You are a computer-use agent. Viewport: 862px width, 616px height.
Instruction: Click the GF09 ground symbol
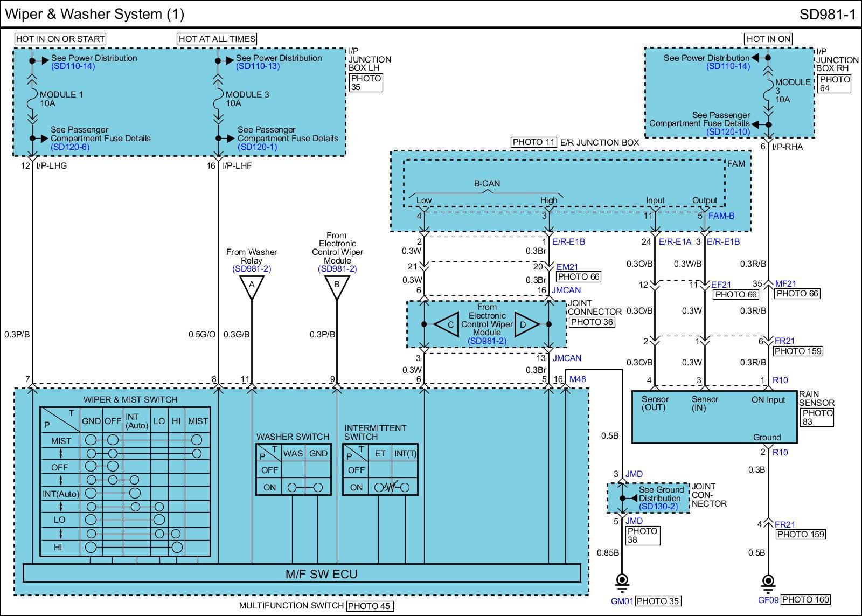point(768,581)
